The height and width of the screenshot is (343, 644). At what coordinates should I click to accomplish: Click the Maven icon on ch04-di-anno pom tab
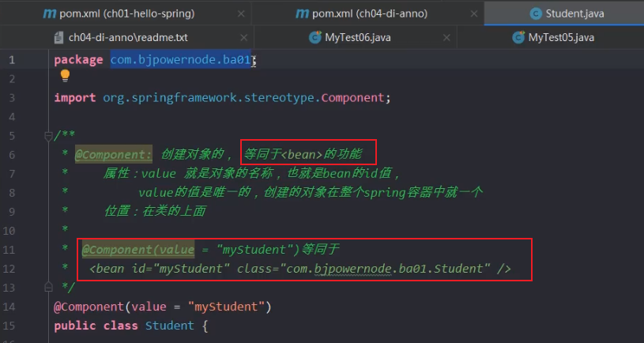point(302,13)
